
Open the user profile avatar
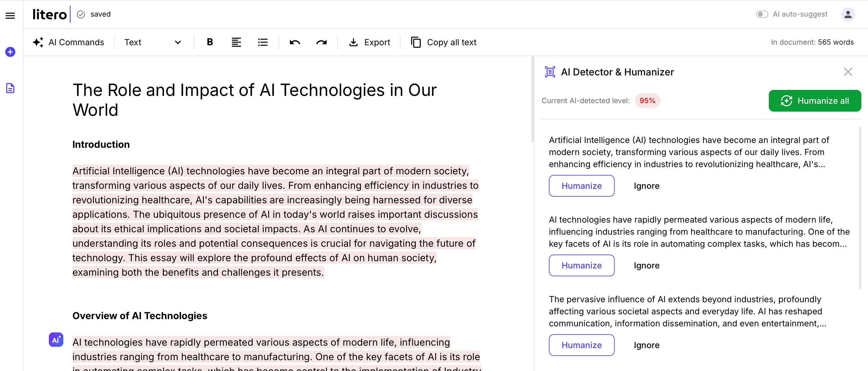848,14
